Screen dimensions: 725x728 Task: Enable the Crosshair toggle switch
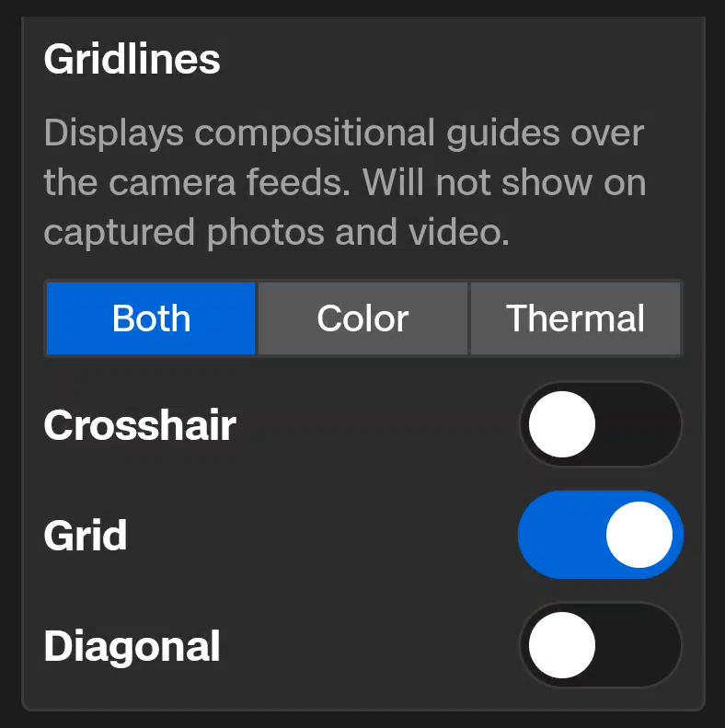pos(600,424)
